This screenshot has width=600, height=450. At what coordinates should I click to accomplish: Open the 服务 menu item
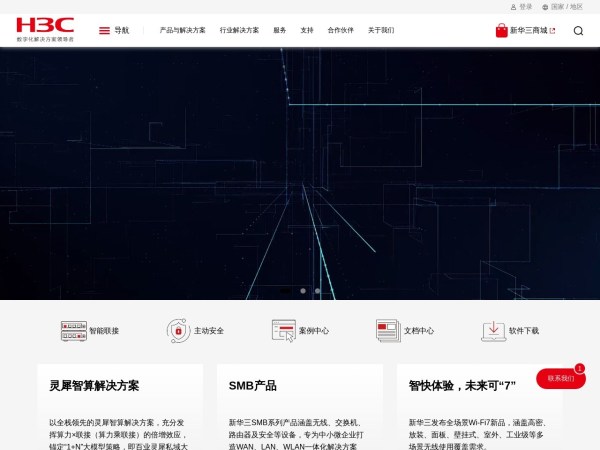(x=280, y=30)
